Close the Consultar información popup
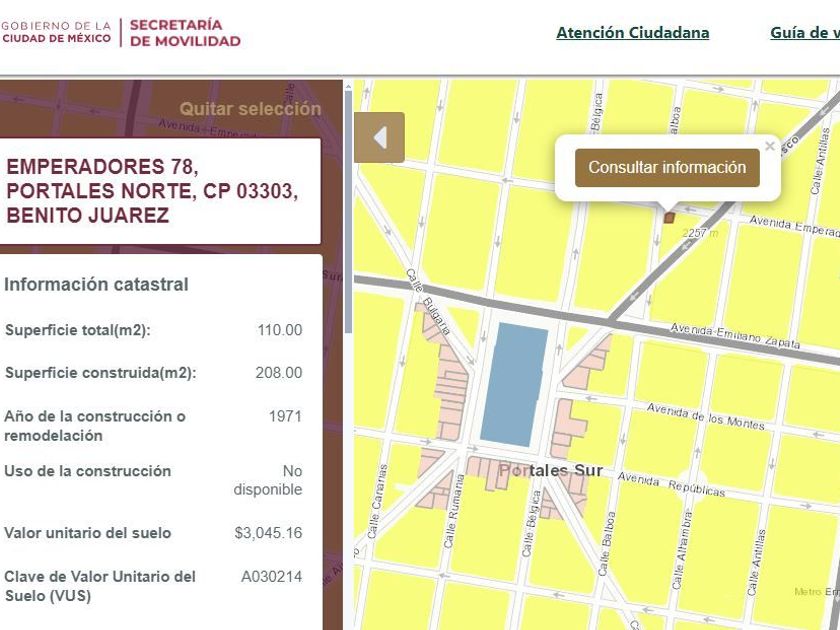 tap(770, 146)
